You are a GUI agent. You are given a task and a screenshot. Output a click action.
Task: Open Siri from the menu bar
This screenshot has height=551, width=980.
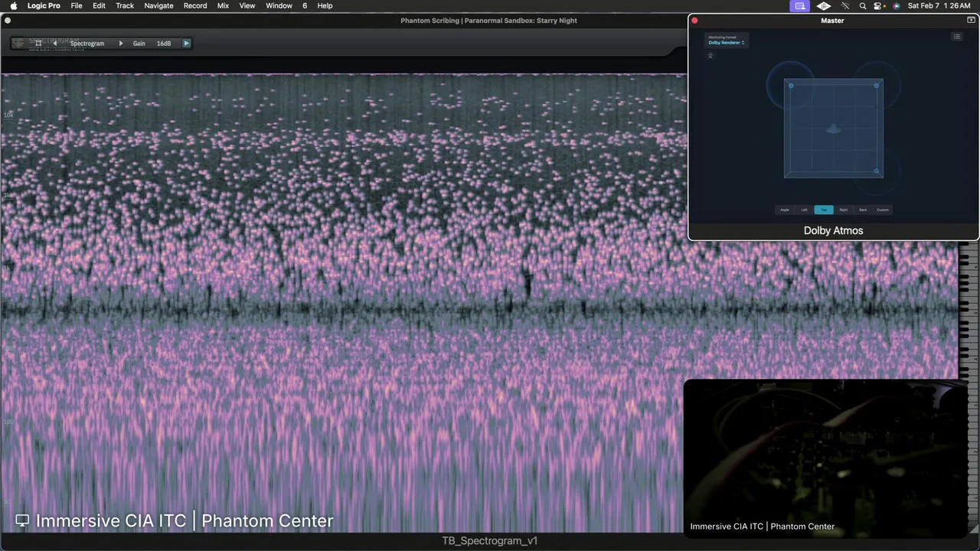tap(896, 5)
